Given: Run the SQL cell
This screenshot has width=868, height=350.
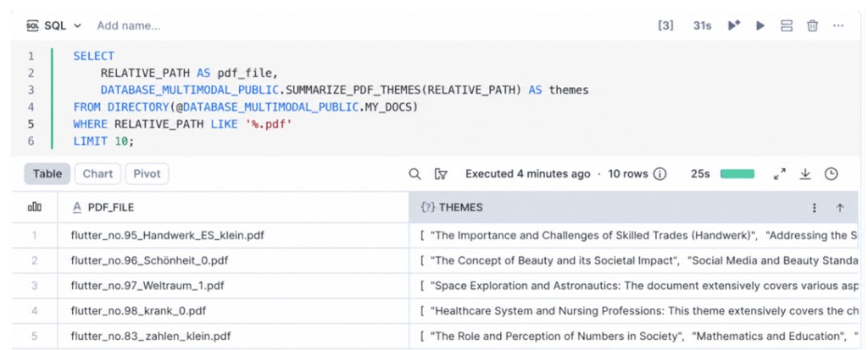Looking at the screenshot, I should 760,25.
